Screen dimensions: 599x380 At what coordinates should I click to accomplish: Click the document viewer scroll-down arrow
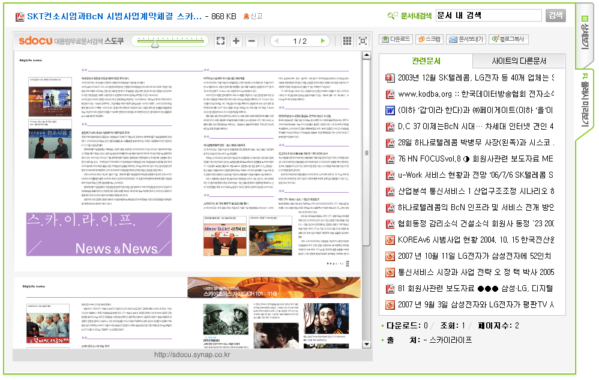coord(366,344)
